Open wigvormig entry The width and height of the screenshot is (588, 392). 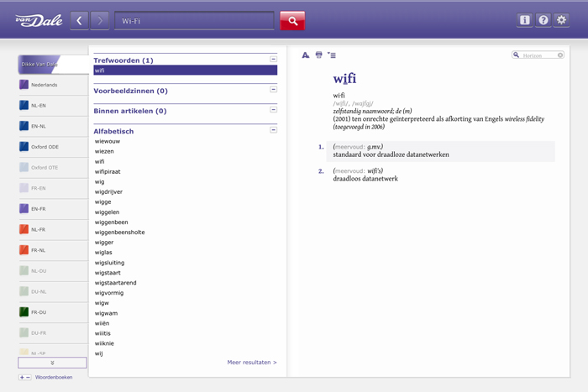point(109,293)
